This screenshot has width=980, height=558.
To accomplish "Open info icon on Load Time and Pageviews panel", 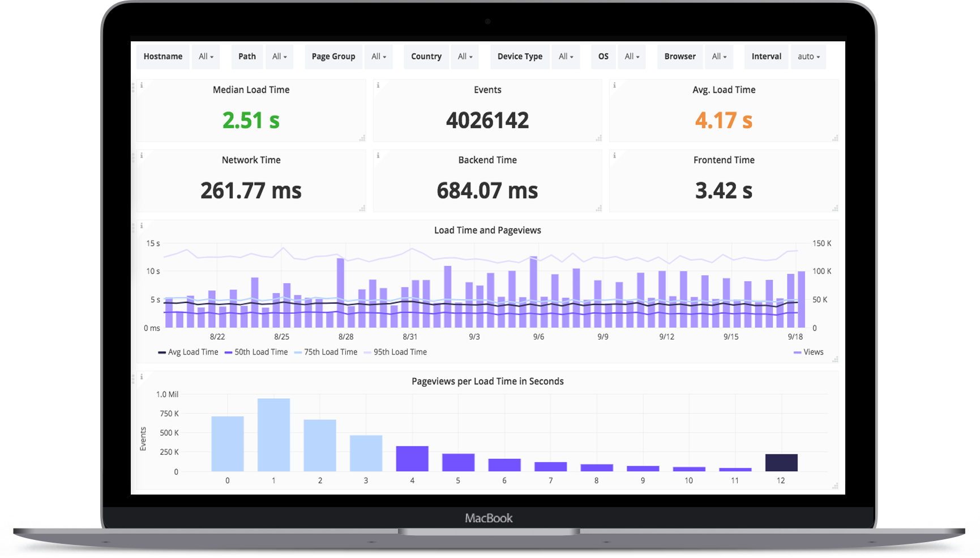I will pos(142,226).
